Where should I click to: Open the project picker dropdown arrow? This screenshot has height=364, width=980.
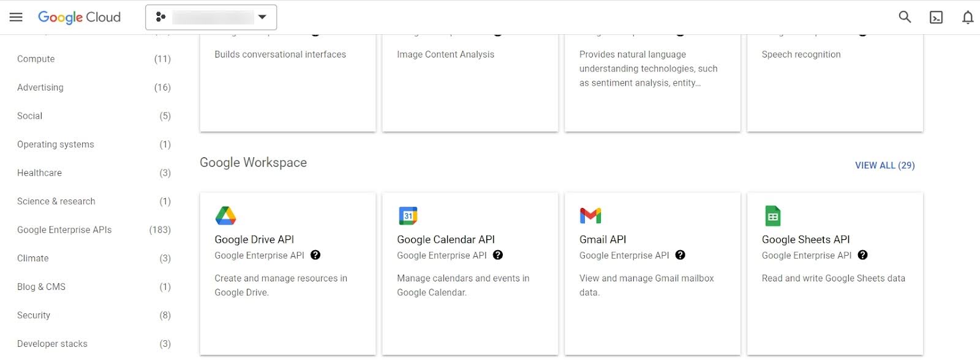point(263,17)
